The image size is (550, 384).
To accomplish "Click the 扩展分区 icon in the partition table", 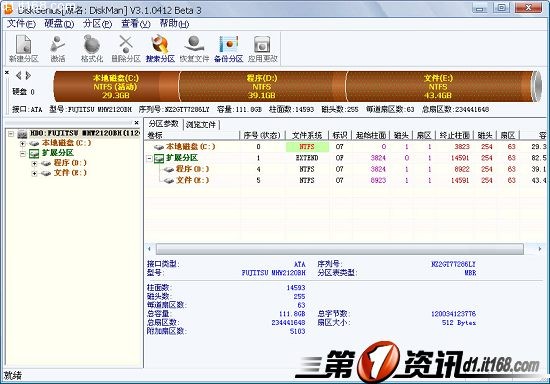I will point(159,158).
